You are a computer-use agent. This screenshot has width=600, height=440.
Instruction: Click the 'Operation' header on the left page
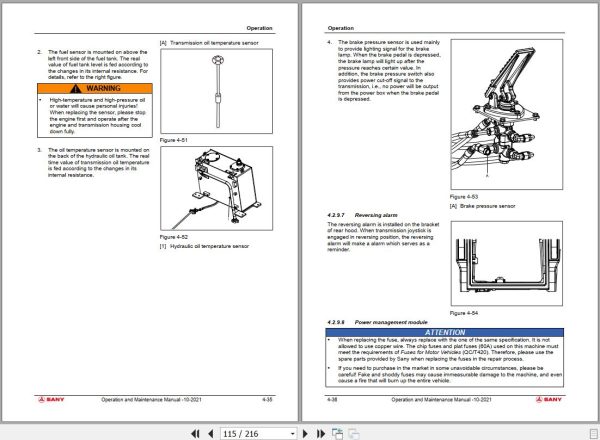coord(259,28)
